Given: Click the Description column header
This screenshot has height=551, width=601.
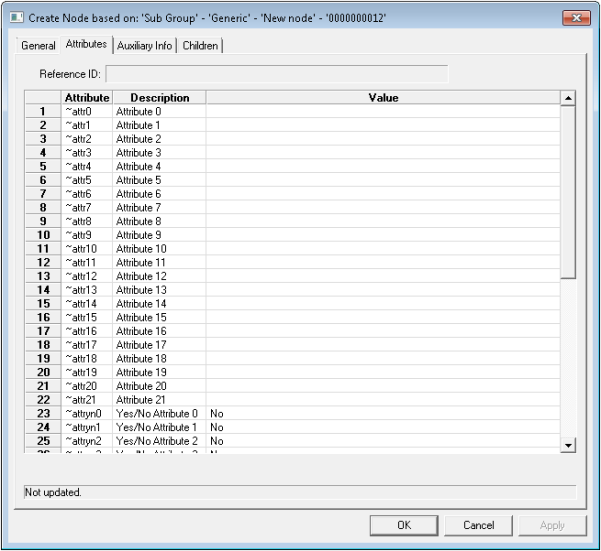Looking at the screenshot, I should [x=159, y=98].
